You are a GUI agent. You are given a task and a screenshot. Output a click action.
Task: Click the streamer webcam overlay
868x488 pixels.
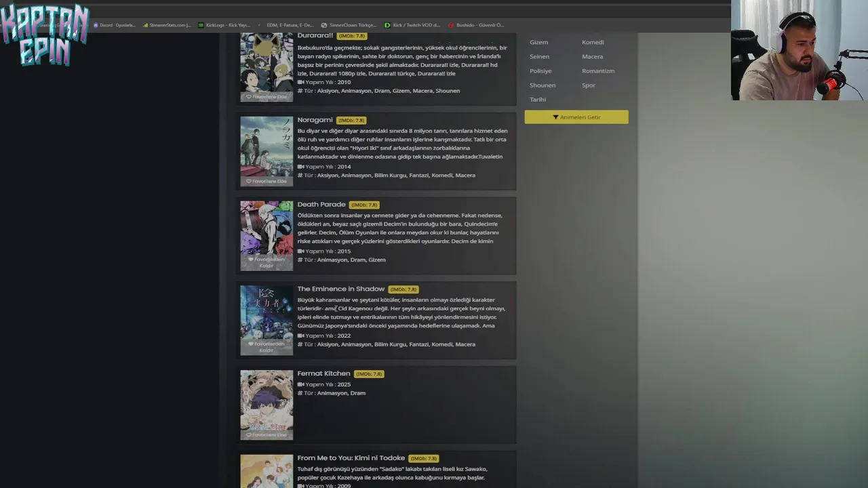(x=800, y=50)
